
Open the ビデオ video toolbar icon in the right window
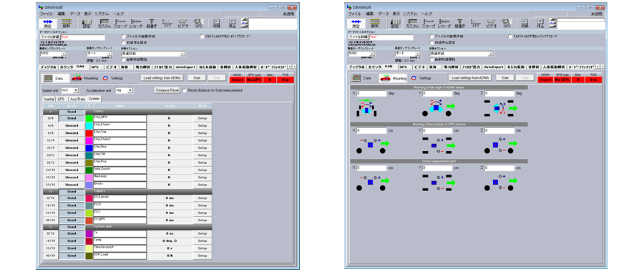491,23
